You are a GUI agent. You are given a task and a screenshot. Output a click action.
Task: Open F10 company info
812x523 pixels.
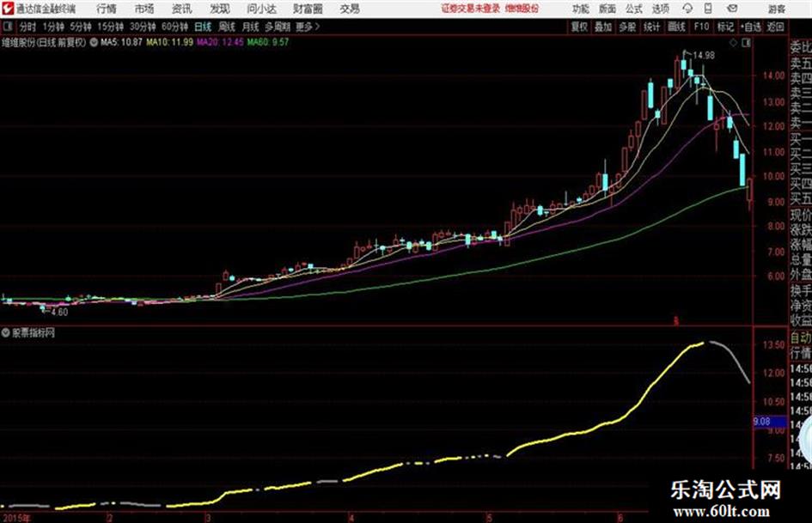coord(702,27)
